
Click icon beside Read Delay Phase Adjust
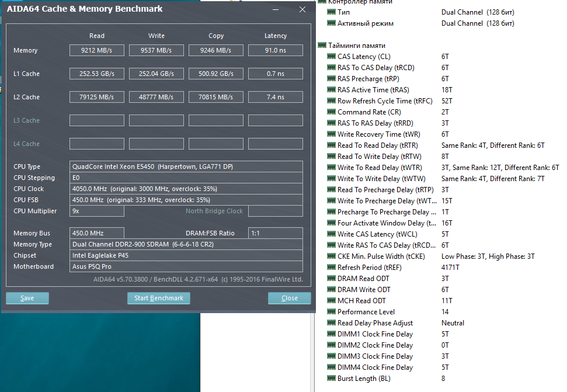coord(331,322)
